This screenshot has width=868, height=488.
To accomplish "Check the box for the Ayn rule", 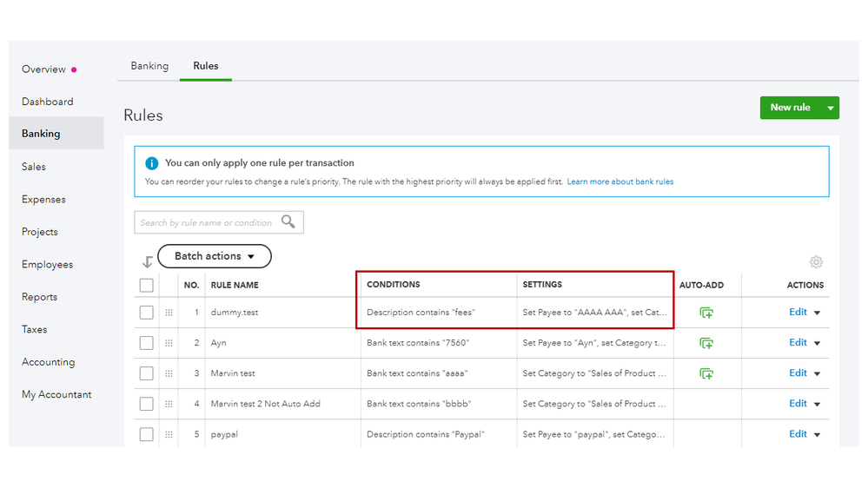I will pyautogui.click(x=146, y=343).
